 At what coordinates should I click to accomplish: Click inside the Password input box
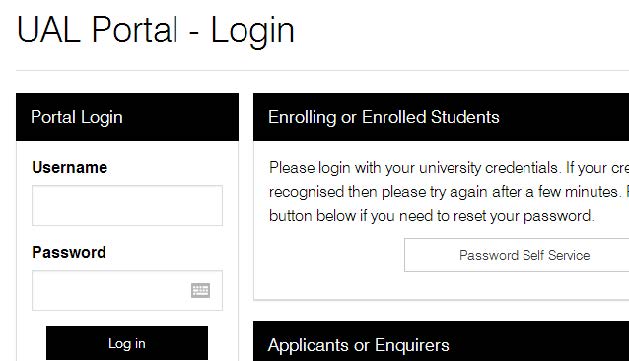click(x=127, y=290)
